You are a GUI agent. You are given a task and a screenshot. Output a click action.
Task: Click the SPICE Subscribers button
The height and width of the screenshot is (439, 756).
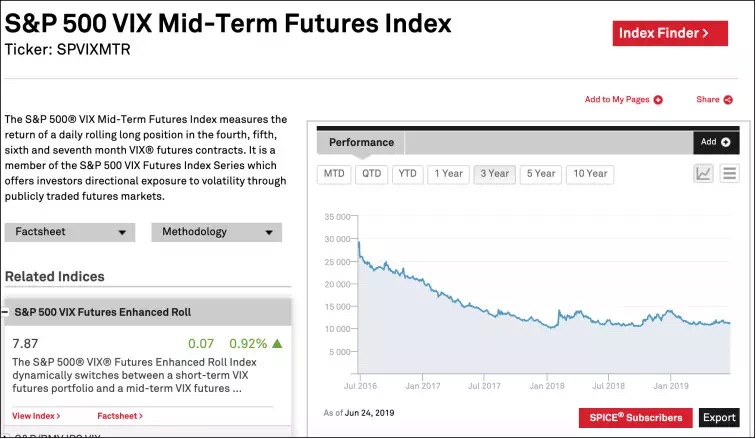click(x=635, y=417)
